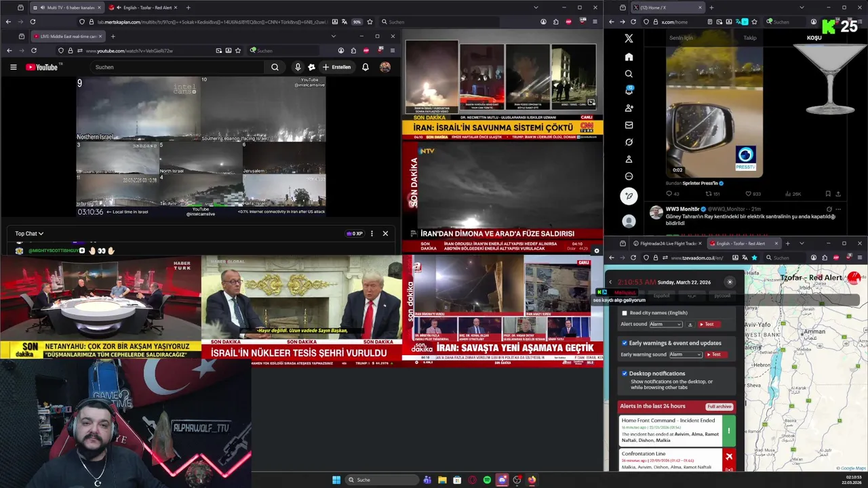Select Multi TV tab in back browser

[67, 7]
